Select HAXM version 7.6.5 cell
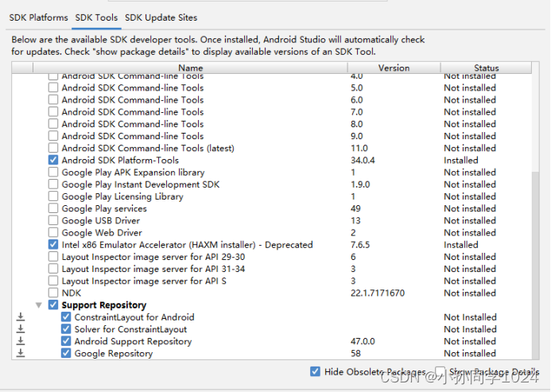The width and height of the screenshot is (551, 392). (x=360, y=245)
